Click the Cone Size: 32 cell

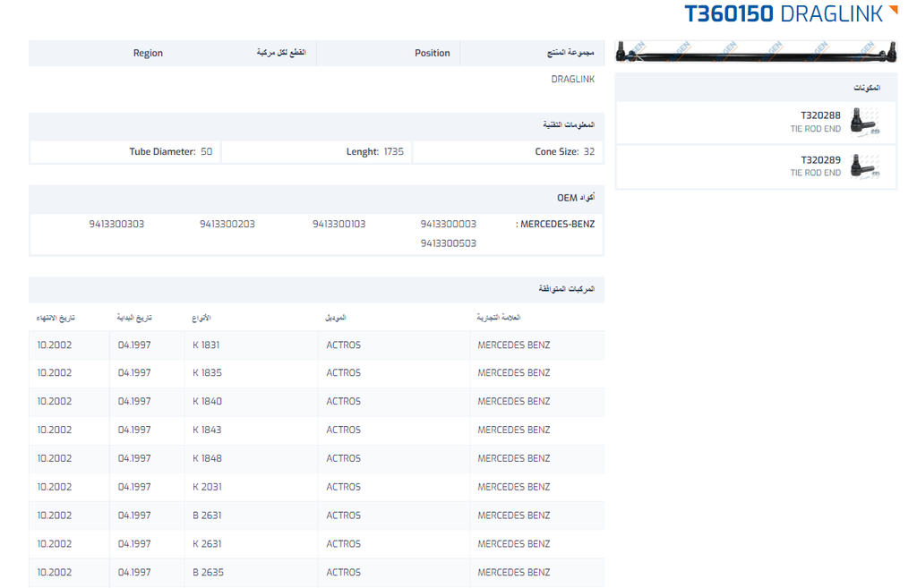[508, 152]
